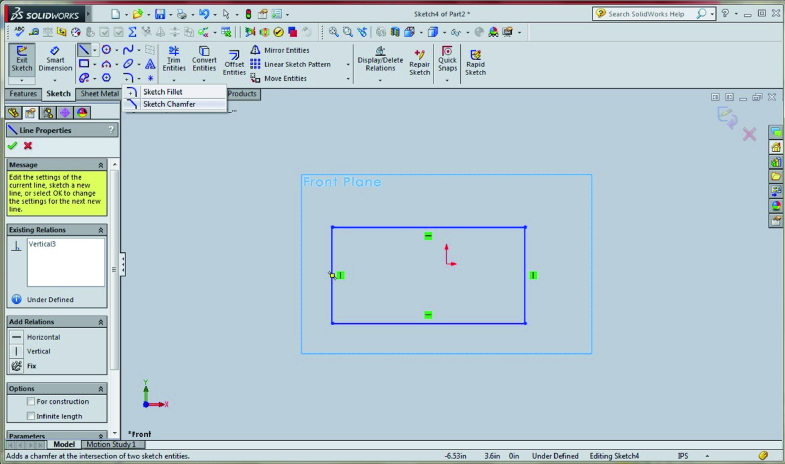Screen dimensions: 785x464
Task: Open the Line tool dropdown arrow
Action: tap(95, 50)
